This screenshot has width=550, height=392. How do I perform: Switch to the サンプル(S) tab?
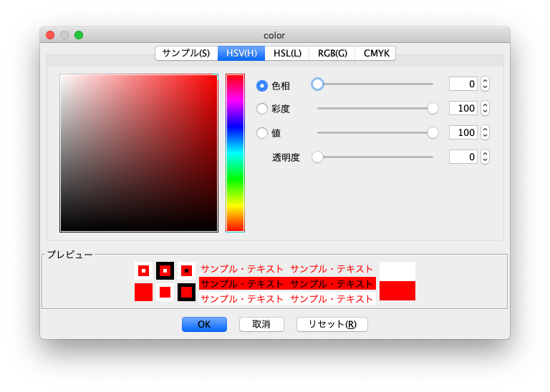186,54
